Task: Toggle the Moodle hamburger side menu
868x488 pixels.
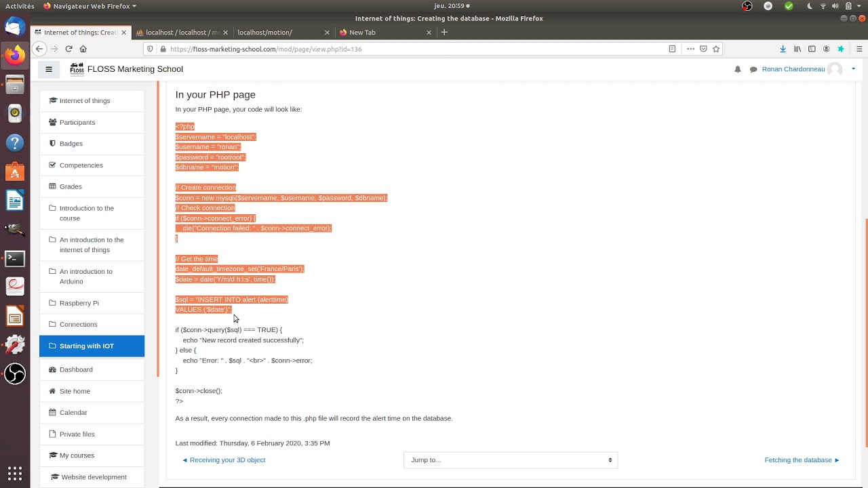Action: click(x=49, y=69)
